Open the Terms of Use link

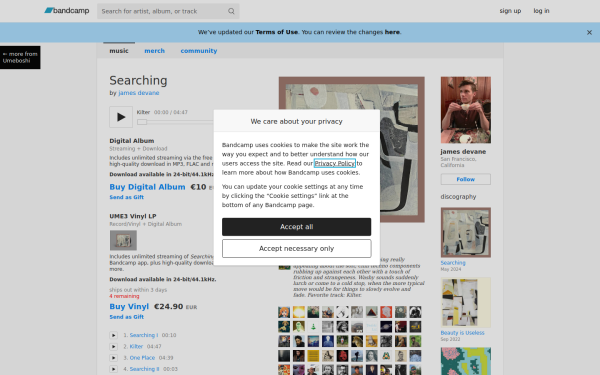tap(277, 32)
